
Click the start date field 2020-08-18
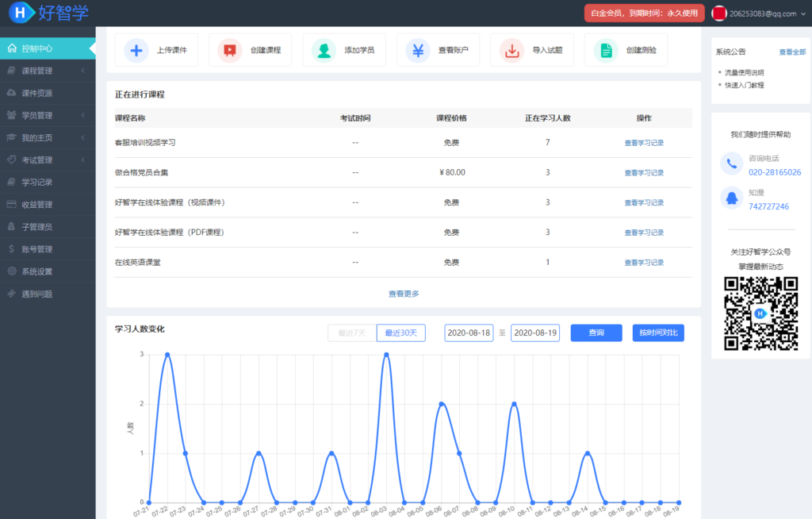pyautogui.click(x=469, y=333)
